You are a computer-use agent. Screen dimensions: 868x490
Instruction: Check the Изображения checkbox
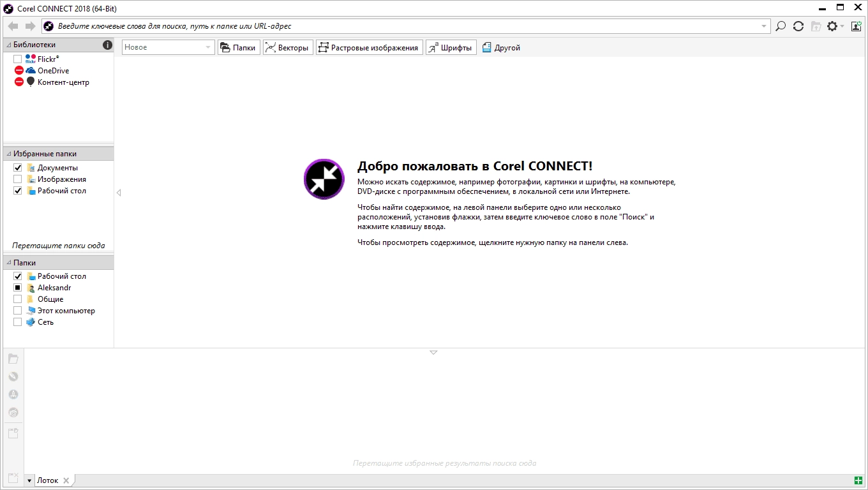(17, 179)
